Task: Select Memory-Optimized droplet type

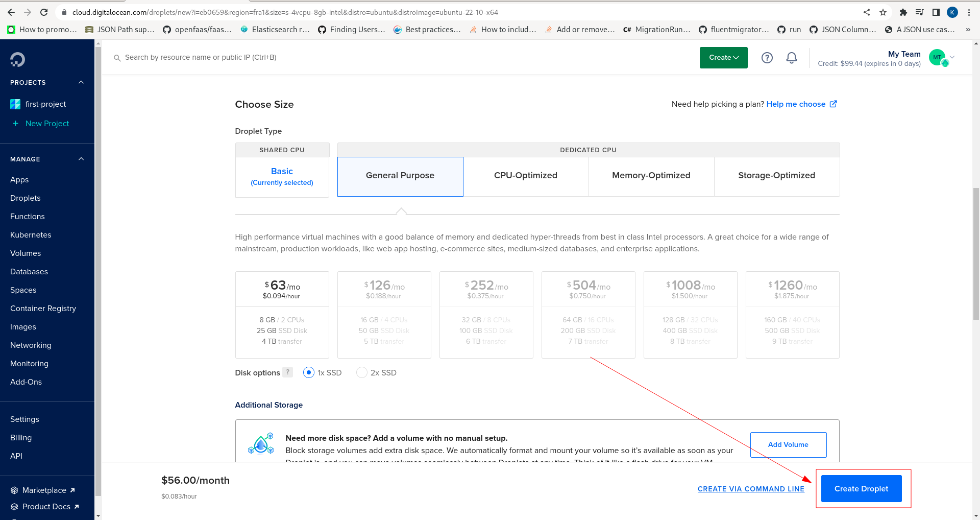Action: [651, 176]
